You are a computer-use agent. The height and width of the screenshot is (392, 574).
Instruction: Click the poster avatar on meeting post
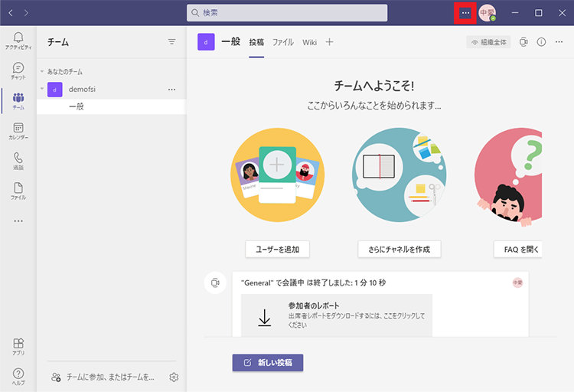coord(517,283)
